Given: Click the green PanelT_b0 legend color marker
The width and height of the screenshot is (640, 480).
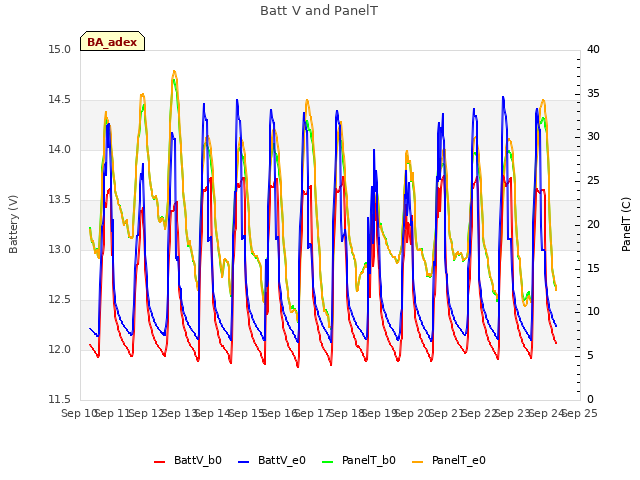Looking at the screenshot, I should [x=327, y=462].
